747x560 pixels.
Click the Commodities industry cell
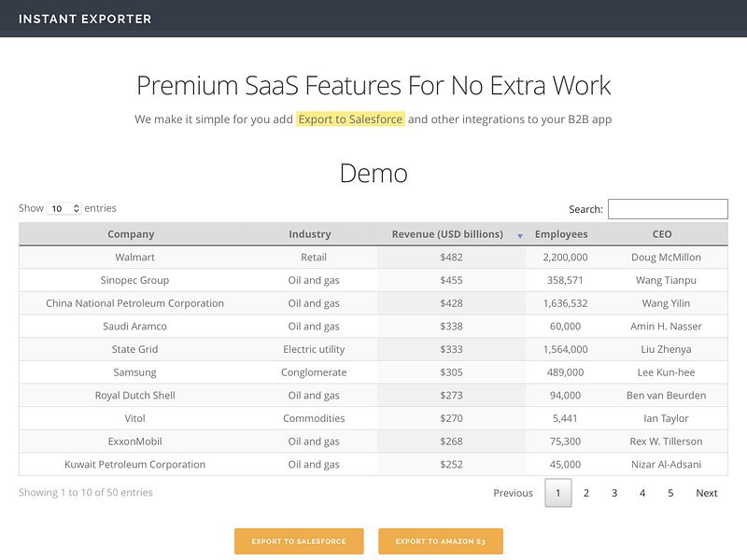[x=314, y=418]
